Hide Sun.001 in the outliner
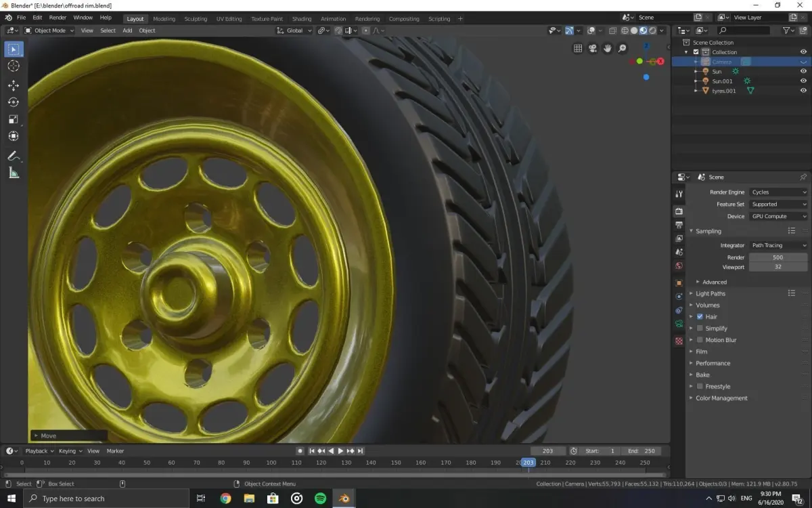The height and width of the screenshot is (508, 812). point(803,81)
